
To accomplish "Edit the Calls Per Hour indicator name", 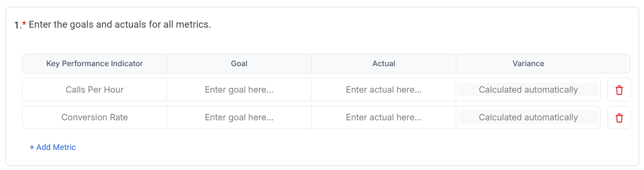I will click(x=95, y=90).
